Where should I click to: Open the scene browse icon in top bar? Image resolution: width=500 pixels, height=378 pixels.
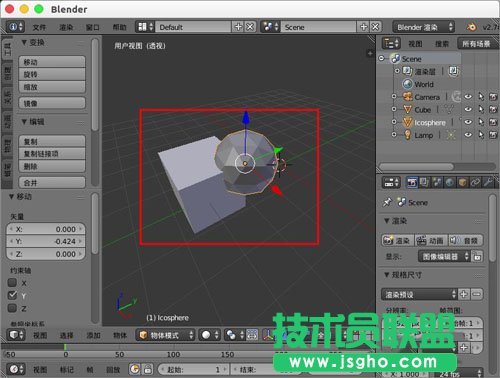tap(270, 27)
